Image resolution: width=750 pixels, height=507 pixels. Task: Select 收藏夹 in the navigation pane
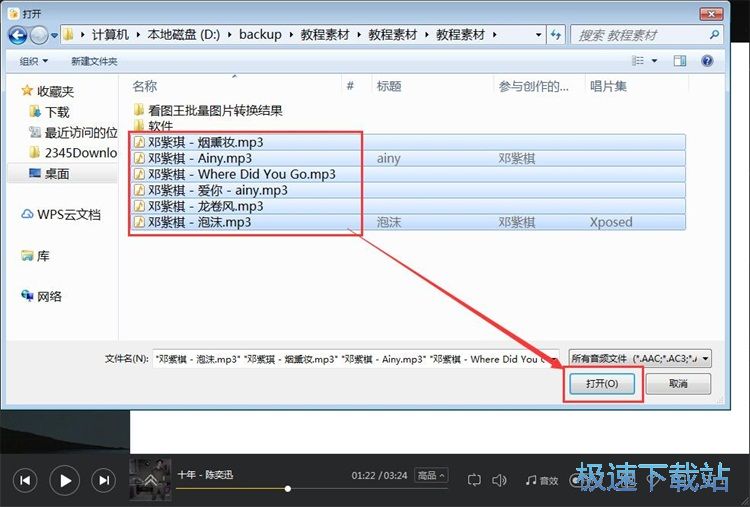click(48, 91)
